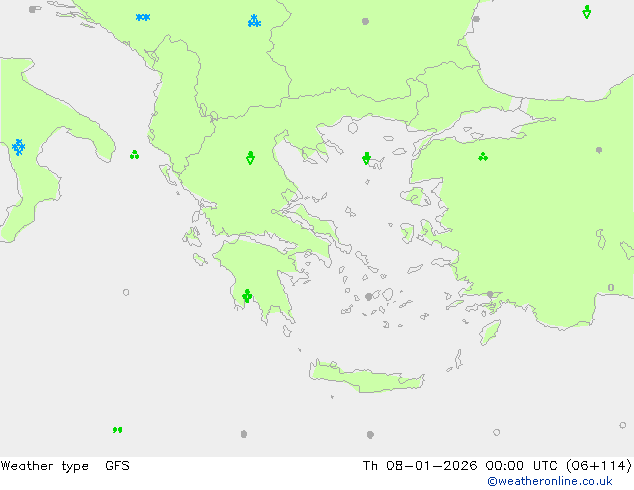Viewport: 634px width, 490px height.
Task: Click the grey dot over central Turkey
Action: click(x=599, y=150)
